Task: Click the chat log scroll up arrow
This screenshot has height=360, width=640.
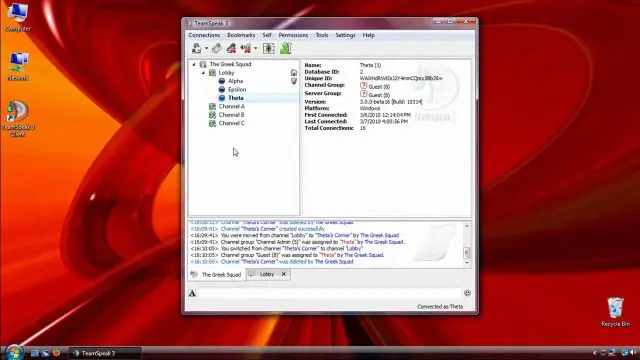Action: 467,226
